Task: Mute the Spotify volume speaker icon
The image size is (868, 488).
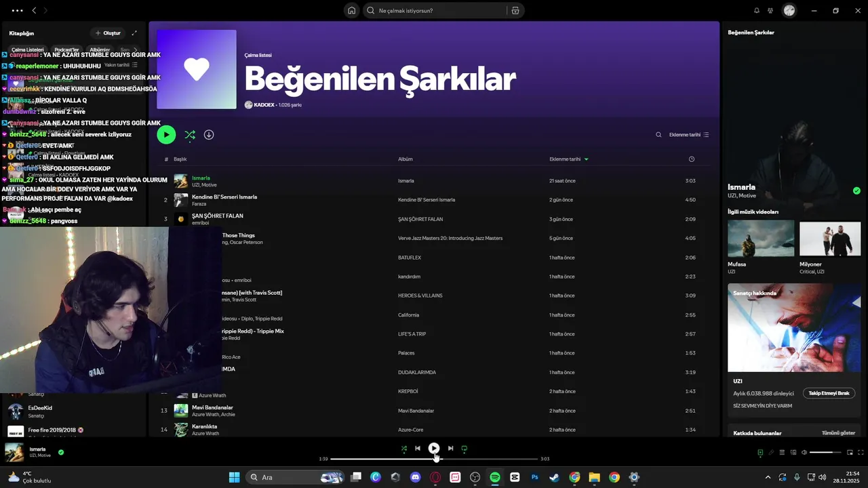Action: pyautogui.click(x=804, y=453)
